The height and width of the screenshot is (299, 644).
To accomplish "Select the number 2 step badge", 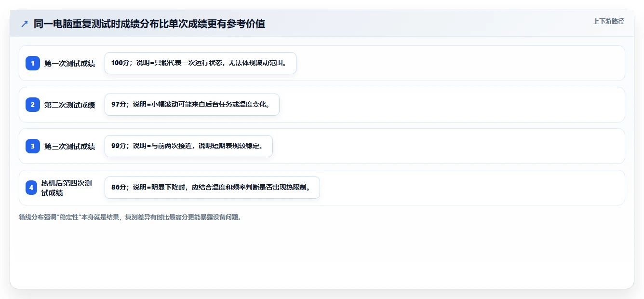I will click(33, 105).
